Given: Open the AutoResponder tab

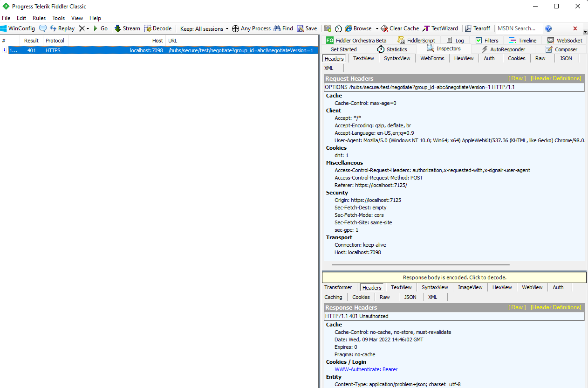Looking at the screenshot, I should pyautogui.click(x=503, y=49).
